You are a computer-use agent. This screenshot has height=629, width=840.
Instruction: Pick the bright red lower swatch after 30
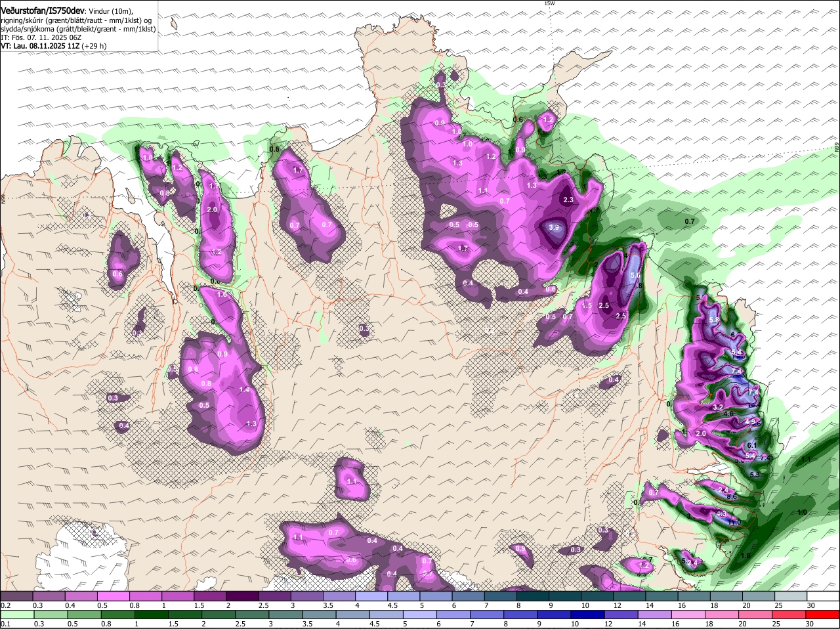click(x=821, y=614)
